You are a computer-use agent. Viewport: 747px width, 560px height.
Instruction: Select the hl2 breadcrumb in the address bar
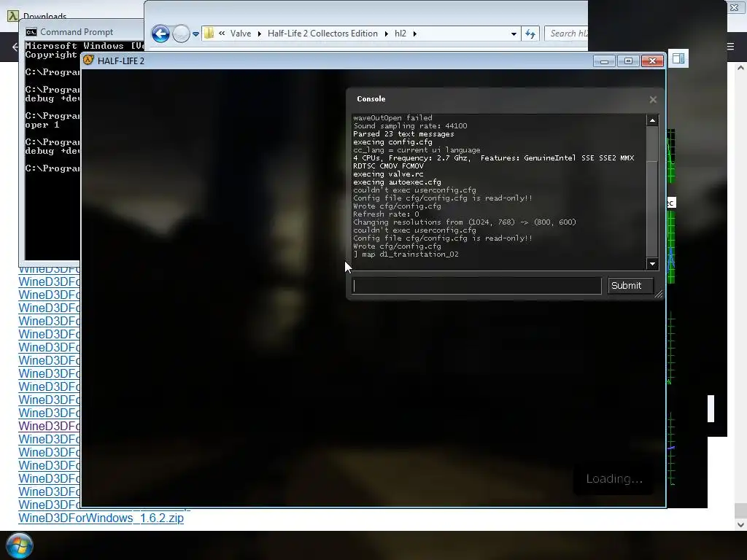click(400, 34)
